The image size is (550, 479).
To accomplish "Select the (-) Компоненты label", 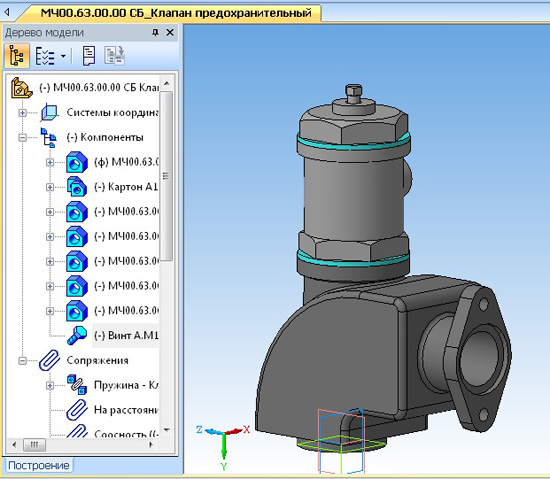I will [105, 137].
